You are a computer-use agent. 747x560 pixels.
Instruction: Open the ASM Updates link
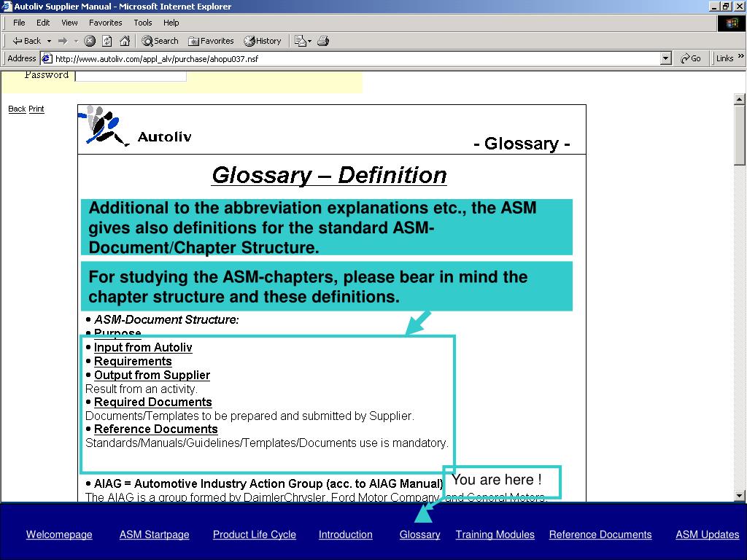click(708, 534)
